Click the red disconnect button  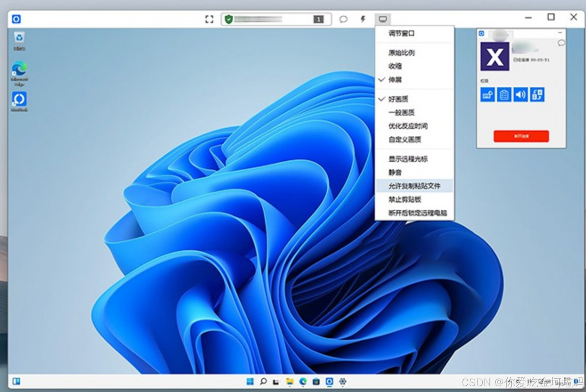click(x=521, y=136)
